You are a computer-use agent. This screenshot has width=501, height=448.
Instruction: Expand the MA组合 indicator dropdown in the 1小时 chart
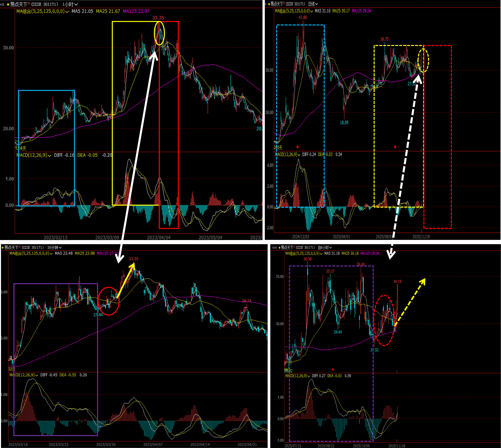coord(67,11)
